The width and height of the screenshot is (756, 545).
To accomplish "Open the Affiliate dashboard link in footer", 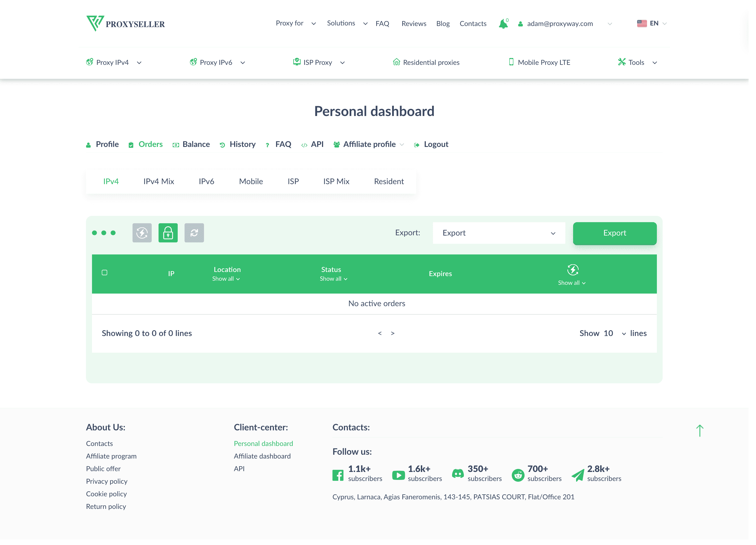I will [262, 456].
